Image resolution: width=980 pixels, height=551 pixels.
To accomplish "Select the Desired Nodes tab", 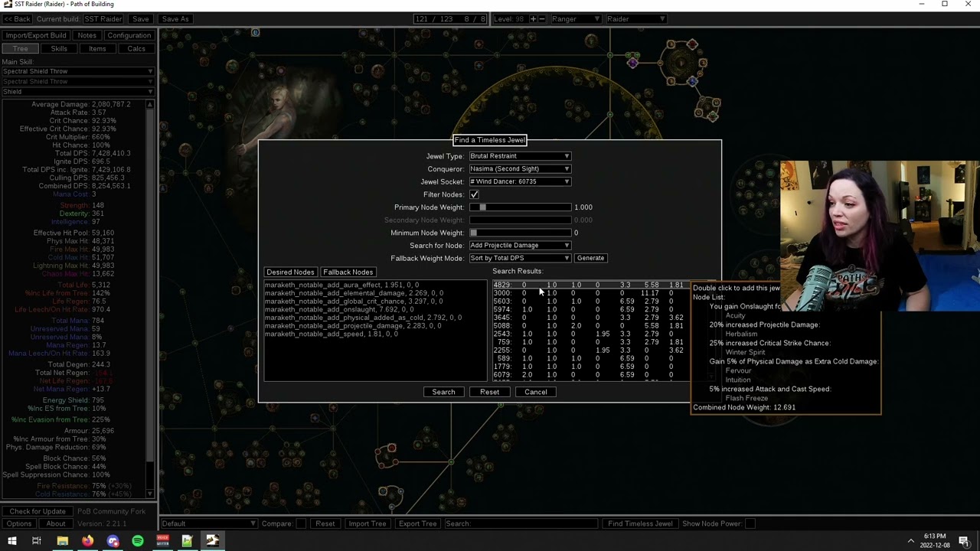I will 290,272.
